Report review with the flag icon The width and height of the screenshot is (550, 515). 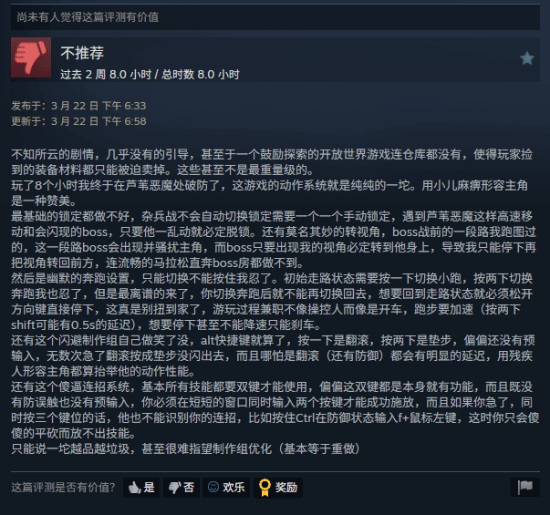[x=525, y=487]
